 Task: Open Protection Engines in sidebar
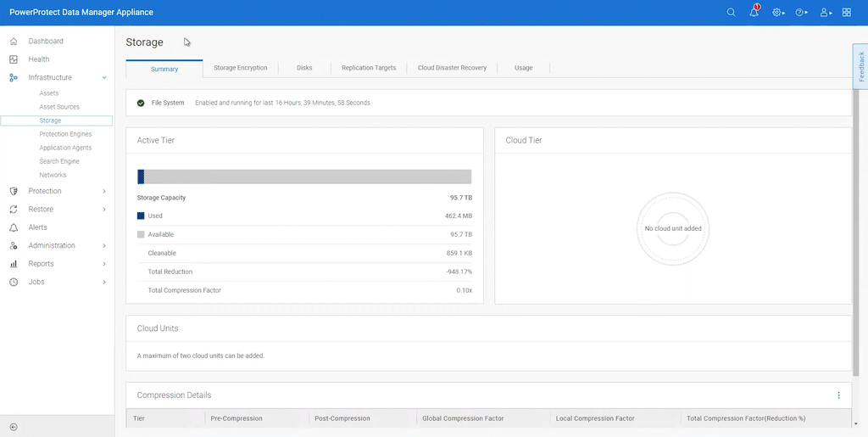coord(65,134)
